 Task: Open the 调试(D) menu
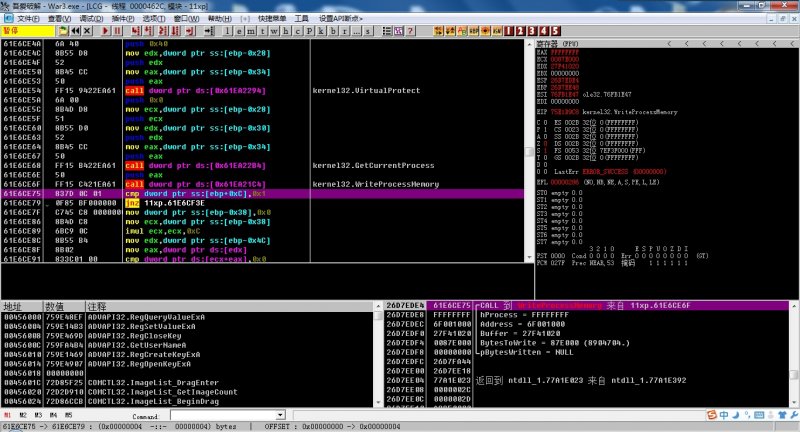tap(91, 18)
